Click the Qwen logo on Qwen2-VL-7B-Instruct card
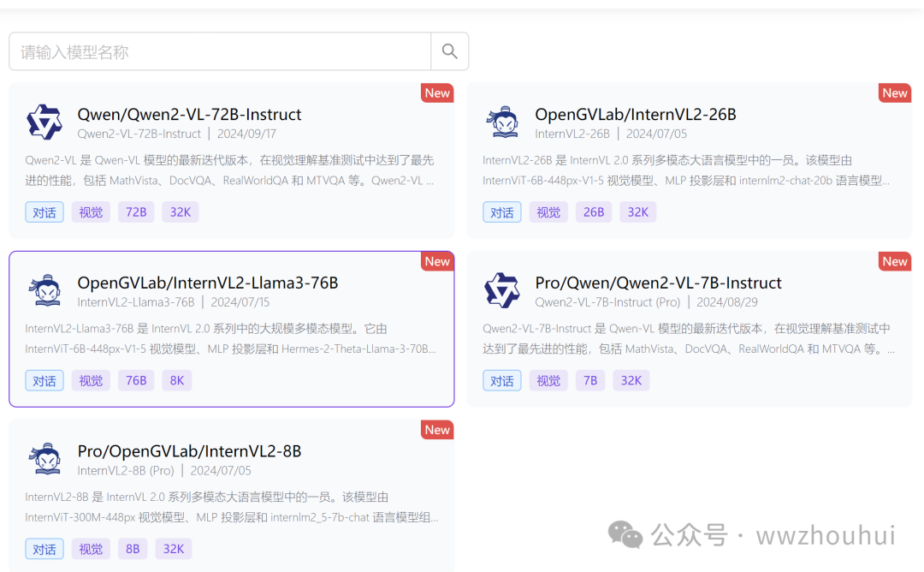924x572 pixels. point(502,290)
